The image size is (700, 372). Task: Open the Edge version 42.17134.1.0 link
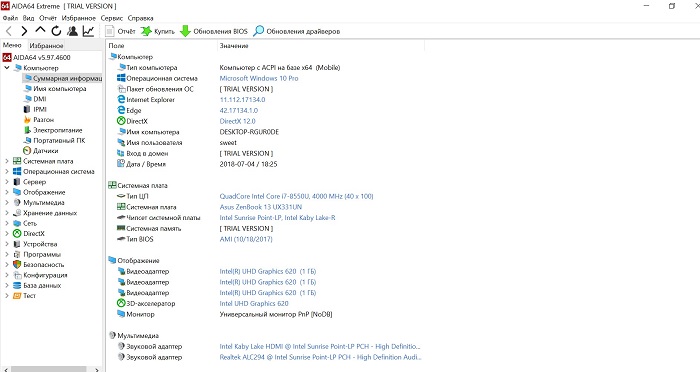pyautogui.click(x=239, y=110)
